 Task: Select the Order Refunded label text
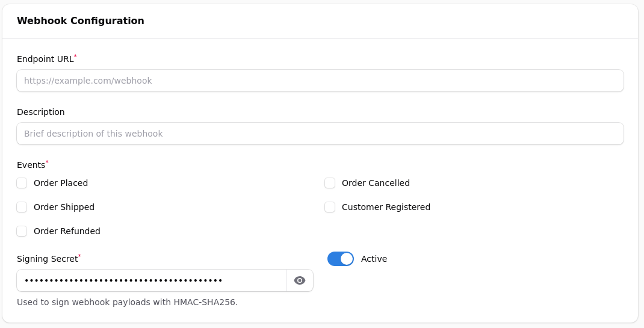point(67,231)
